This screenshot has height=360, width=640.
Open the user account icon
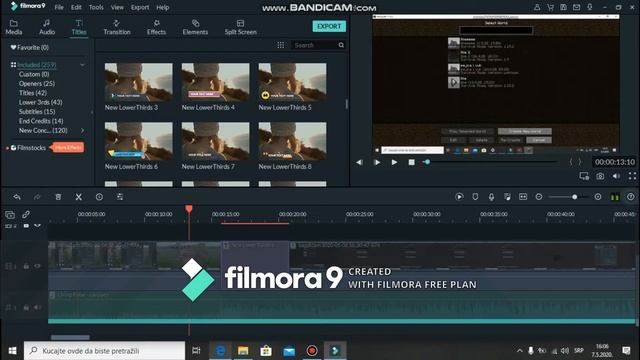(537, 7)
